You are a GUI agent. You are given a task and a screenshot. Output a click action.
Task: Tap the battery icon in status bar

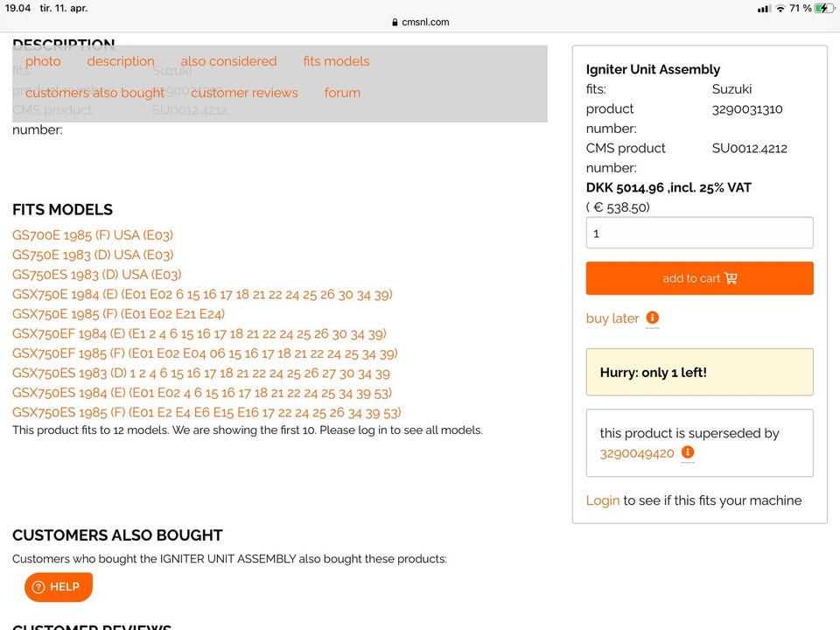tap(824, 8)
